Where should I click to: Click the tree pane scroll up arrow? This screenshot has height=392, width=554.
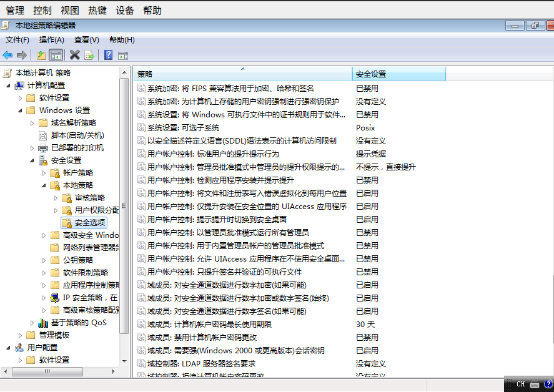pos(124,73)
